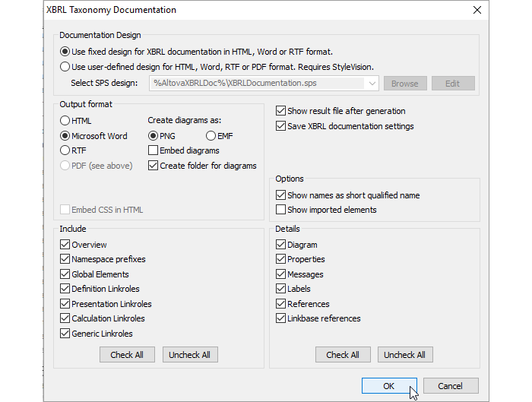Choose EMF diagram format
Screen dimensions: 532x402
tap(211, 136)
